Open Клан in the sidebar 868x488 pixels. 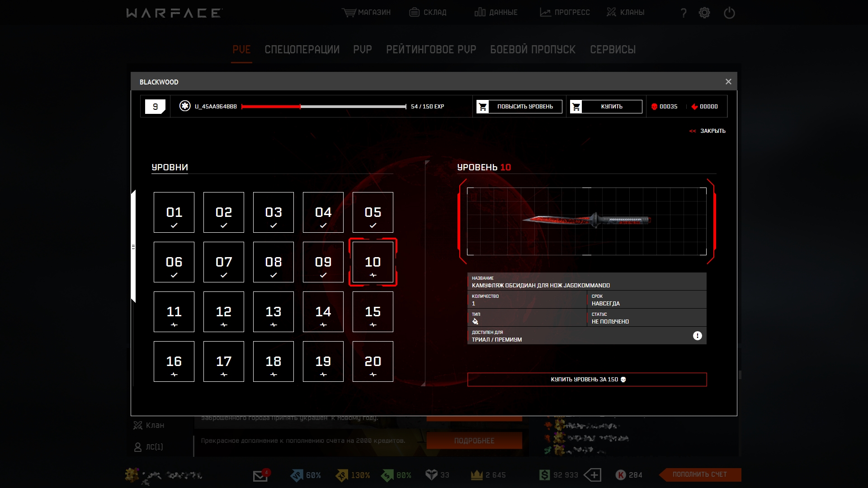click(x=149, y=425)
